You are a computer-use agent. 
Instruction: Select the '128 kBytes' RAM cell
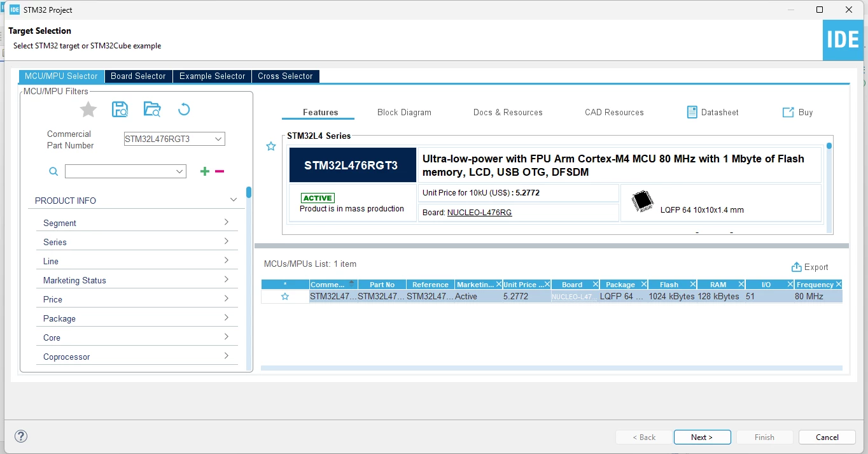pyautogui.click(x=719, y=297)
